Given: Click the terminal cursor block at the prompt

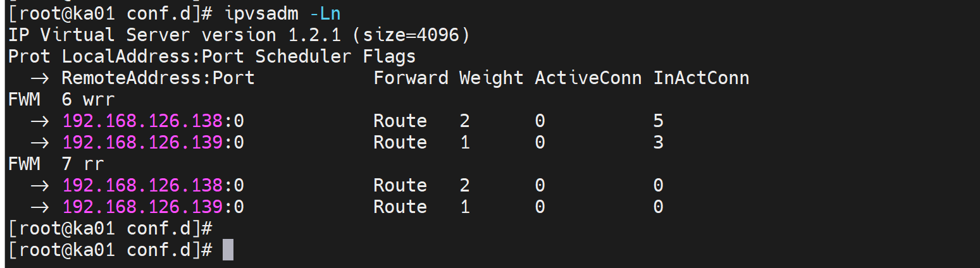Looking at the screenshot, I should [228, 250].
